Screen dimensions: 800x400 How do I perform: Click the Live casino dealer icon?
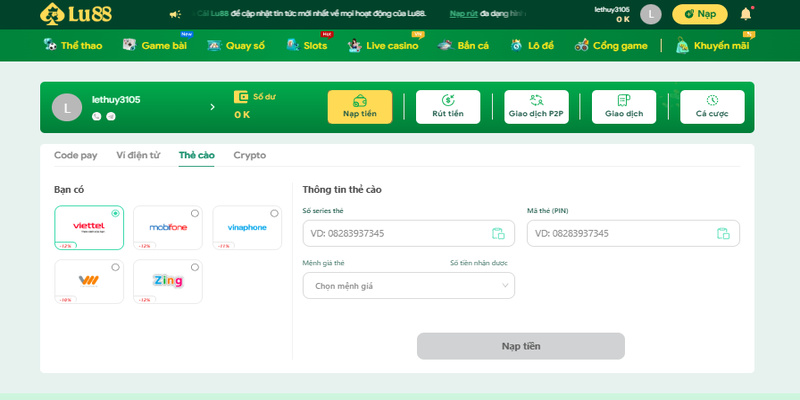[x=355, y=45]
